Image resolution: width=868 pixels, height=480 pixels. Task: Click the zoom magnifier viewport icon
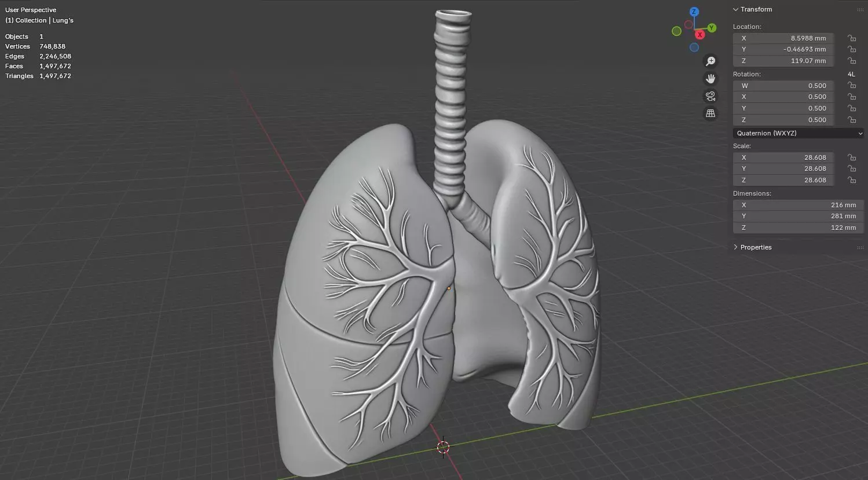(x=710, y=61)
